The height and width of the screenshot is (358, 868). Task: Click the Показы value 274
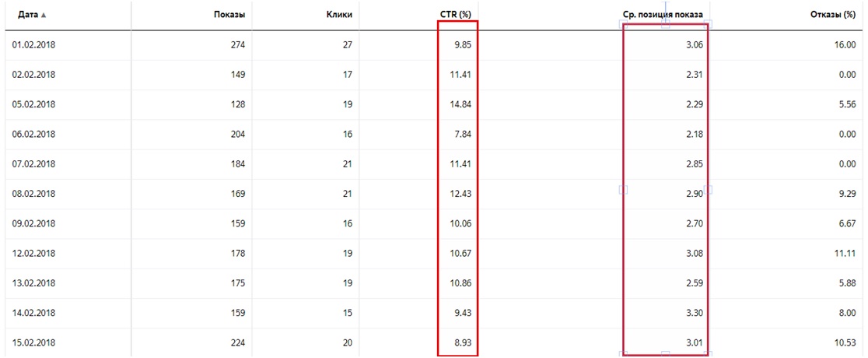click(237, 45)
